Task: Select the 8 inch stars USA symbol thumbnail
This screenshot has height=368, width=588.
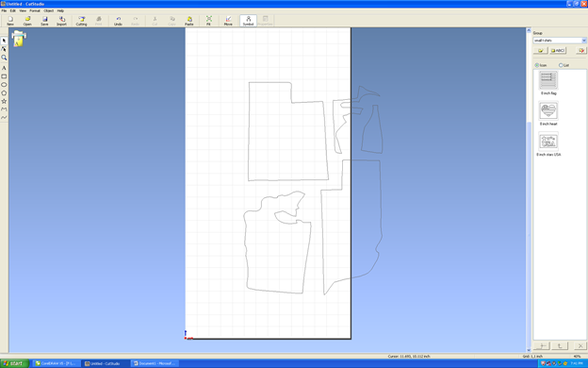Action: click(x=548, y=142)
